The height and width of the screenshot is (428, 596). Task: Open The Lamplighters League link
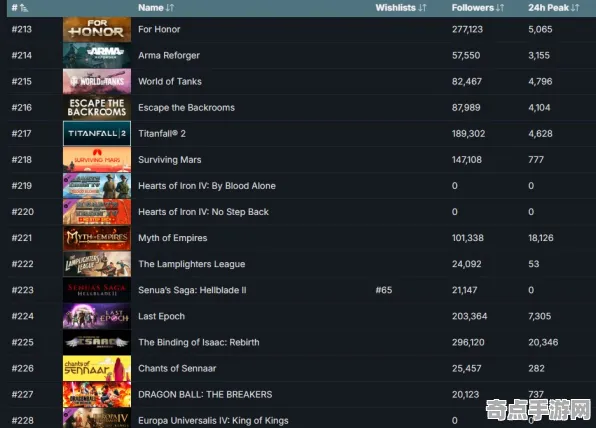pos(192,264)
